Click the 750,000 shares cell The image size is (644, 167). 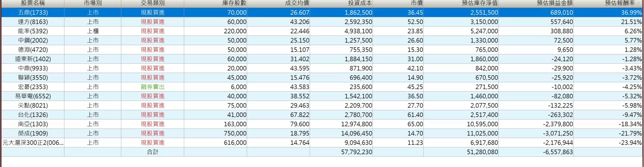[x=235, y=133]
